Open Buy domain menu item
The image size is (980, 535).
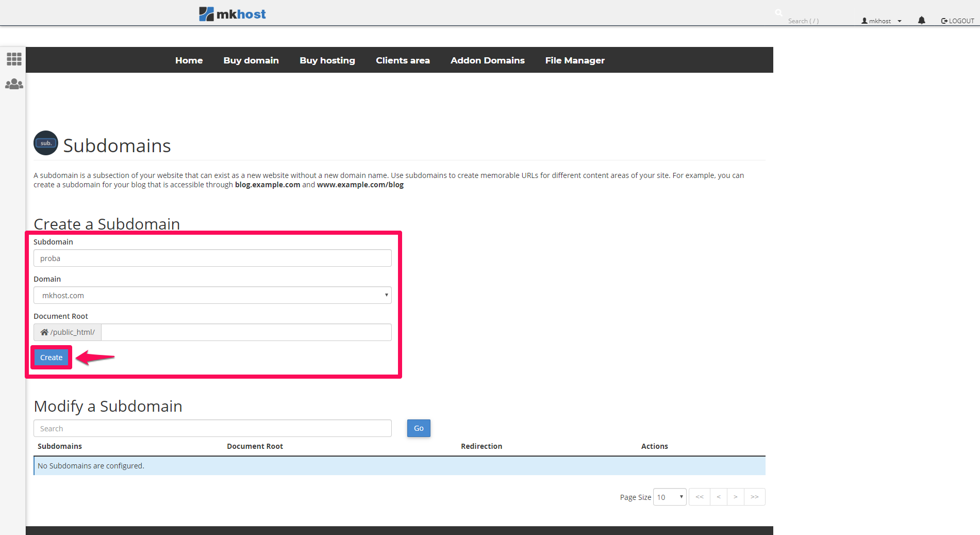(251, 60)
